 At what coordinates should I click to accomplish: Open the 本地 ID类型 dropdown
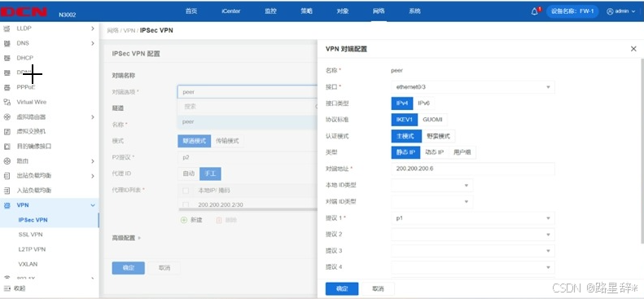point(432,186)
